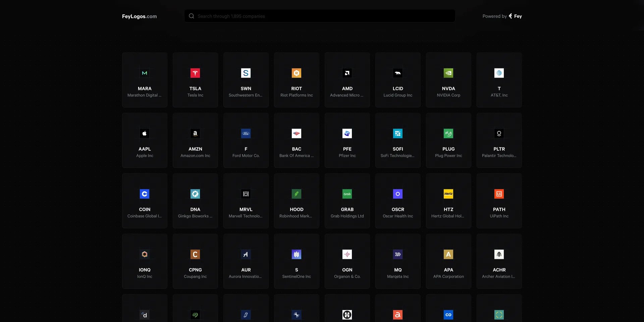
Task: Click the Ginkgo Bioworks DNA logo
Action: pos(195,194)
